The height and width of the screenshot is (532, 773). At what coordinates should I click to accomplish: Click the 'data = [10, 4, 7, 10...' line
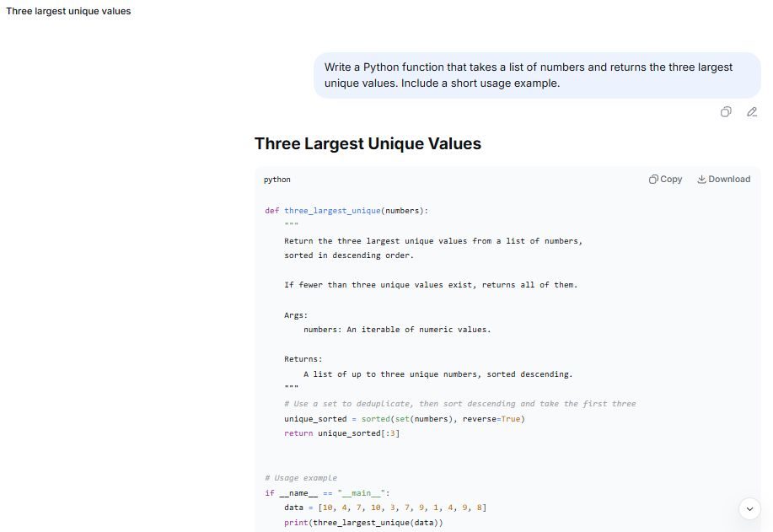pyautogui.click(x=385, y=508)
